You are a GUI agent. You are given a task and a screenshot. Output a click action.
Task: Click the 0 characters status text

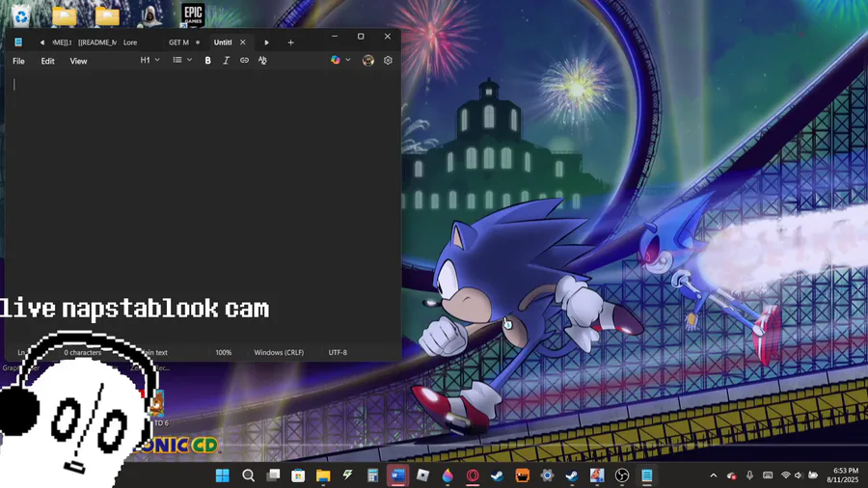83,352
